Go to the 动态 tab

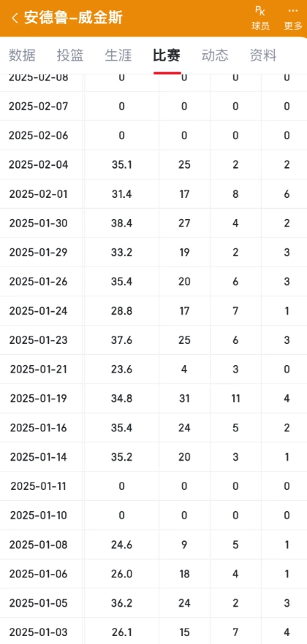coord(215,55)
